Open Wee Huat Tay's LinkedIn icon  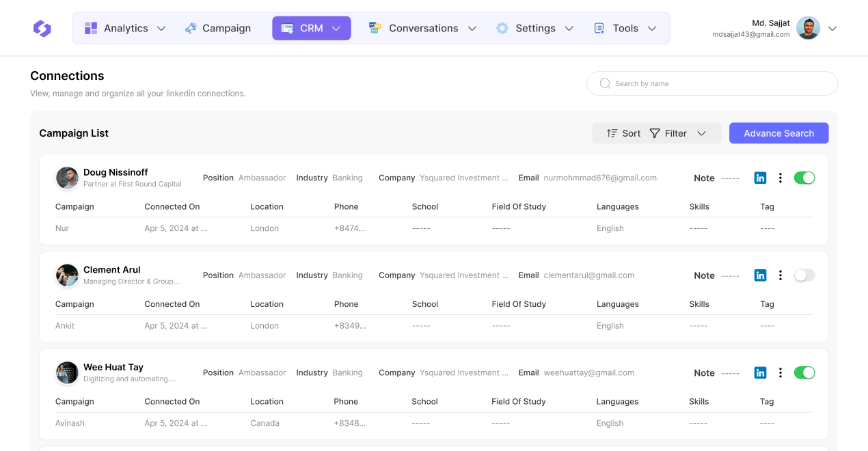click(760, 373)
